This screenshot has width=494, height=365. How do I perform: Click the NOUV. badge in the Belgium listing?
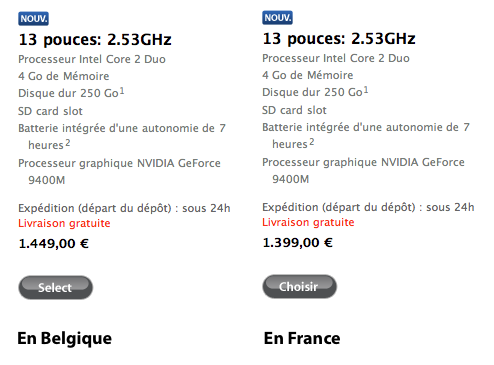33,19
